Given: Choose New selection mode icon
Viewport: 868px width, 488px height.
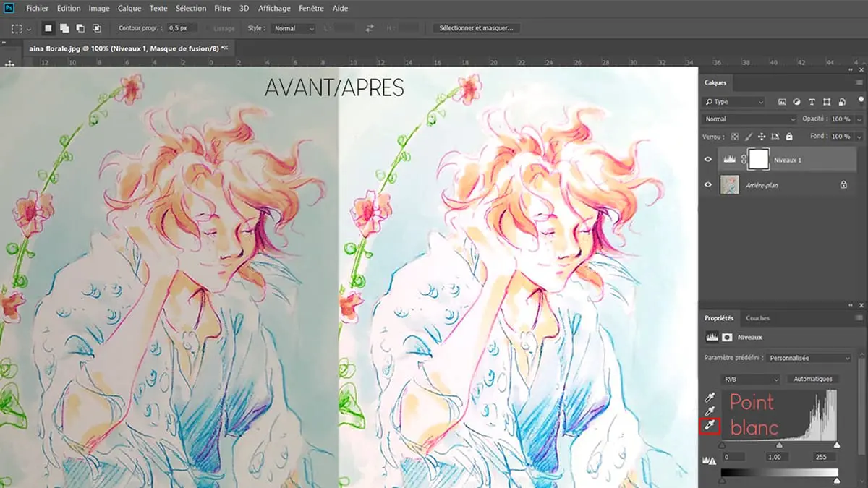Looking at the screenshot, I should tap(49, 28).
